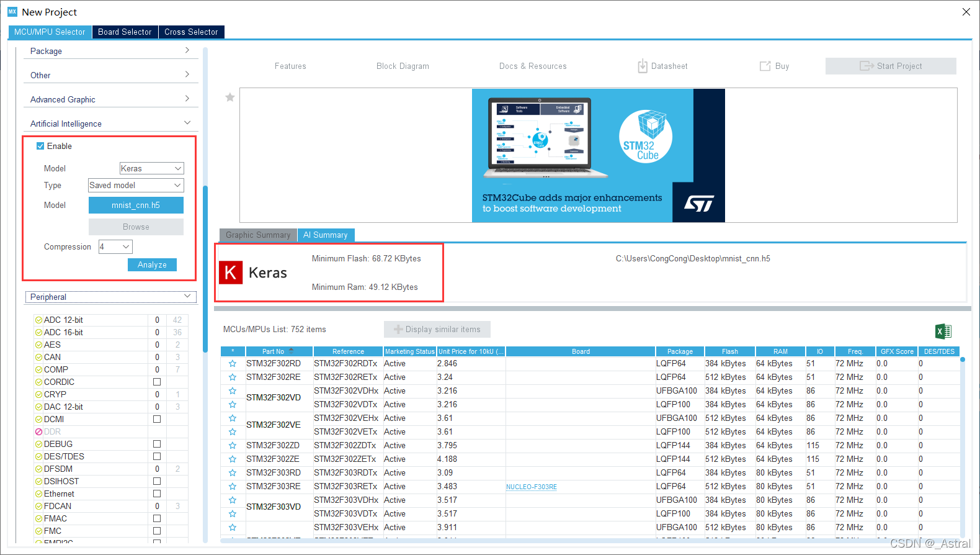Check the DCMI peripheral checkbox

pos(157,419)
